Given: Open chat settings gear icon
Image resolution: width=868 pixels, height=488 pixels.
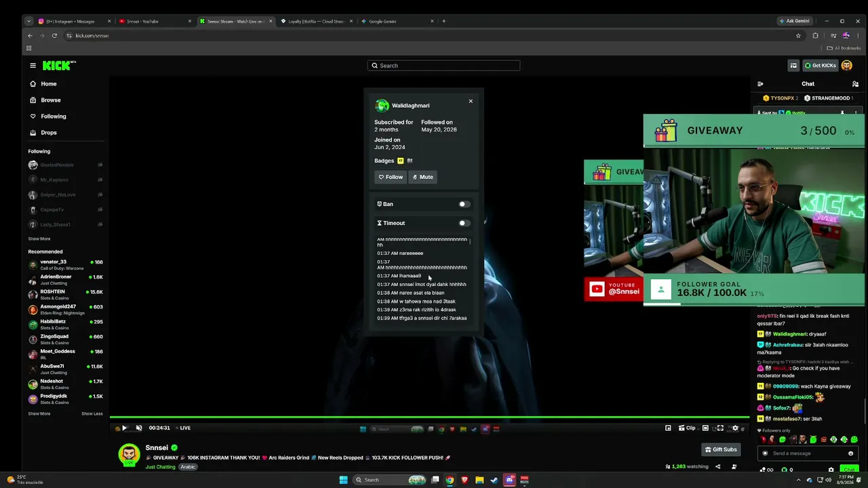Looking at the screenshot, I should [x=831, y=470].
